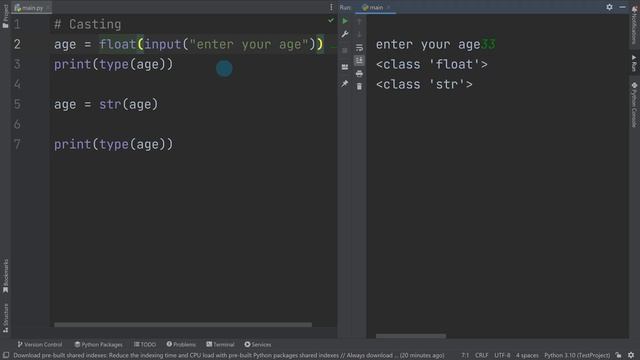The width and height of the screenshot is (640, 360).
Task: Click the "enter your age" string literal
Action: (249, 44)
